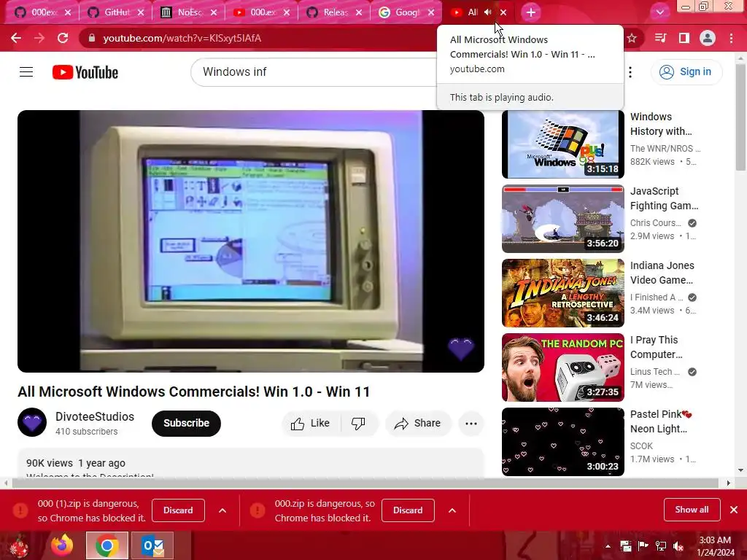Open the YouTube hamburger guide menu
This screenshot has width=747, height=560.
click(x=26, y=72)
